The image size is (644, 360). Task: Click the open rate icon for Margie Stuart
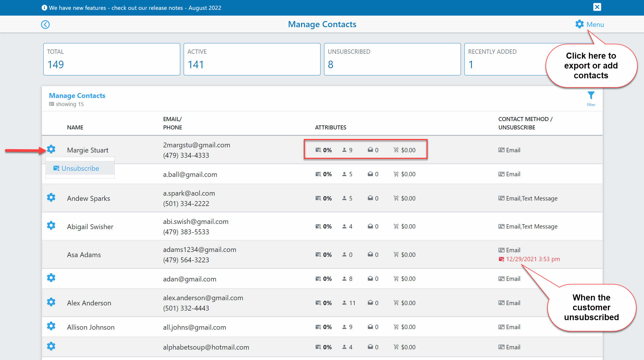[318, 150]
